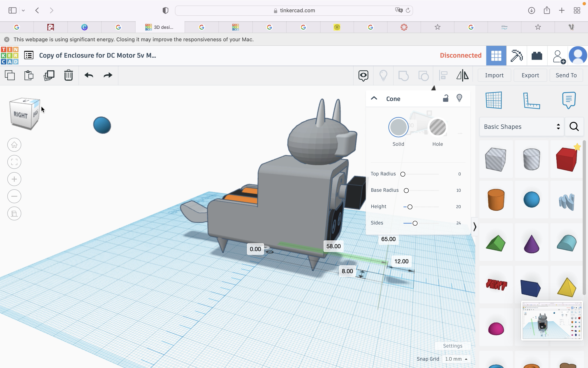588x368 pixels.
Task: Open the Blocks pickaxe mode
Action: (x=517, y=55)
